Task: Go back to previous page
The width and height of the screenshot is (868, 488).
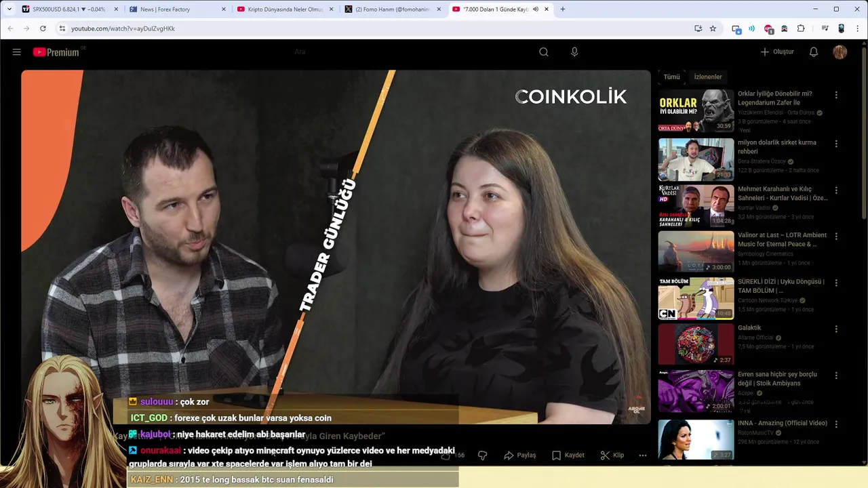Action: coord(10,28)
